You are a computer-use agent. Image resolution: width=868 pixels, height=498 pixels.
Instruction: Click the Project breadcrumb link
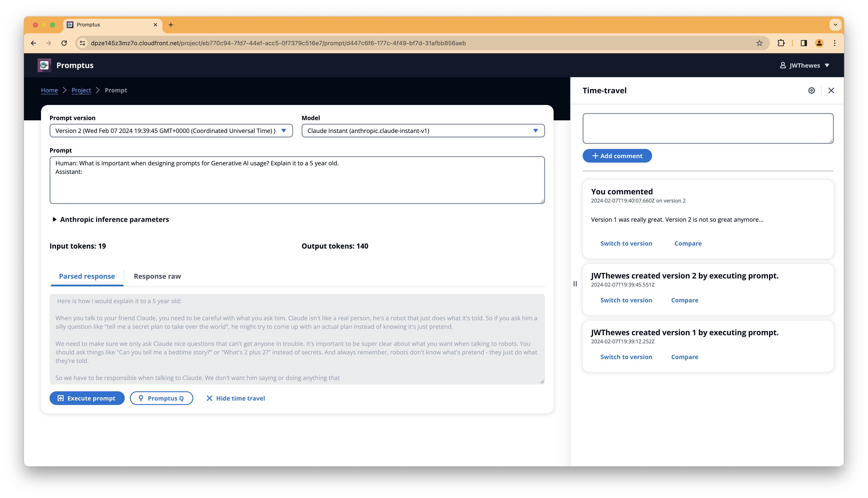pyautogui.click(x=81, y=90)
